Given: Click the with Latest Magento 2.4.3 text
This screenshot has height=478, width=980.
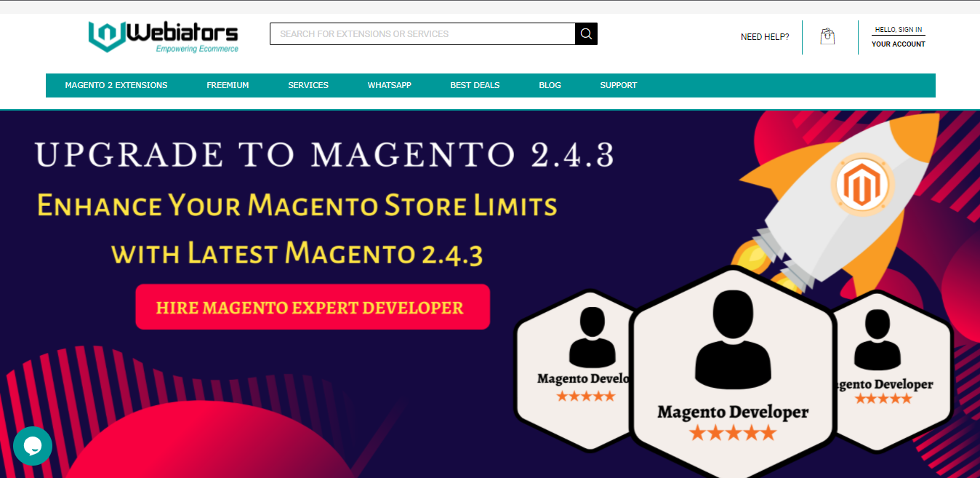Looking at the screenshot, I should click(297, 253).
